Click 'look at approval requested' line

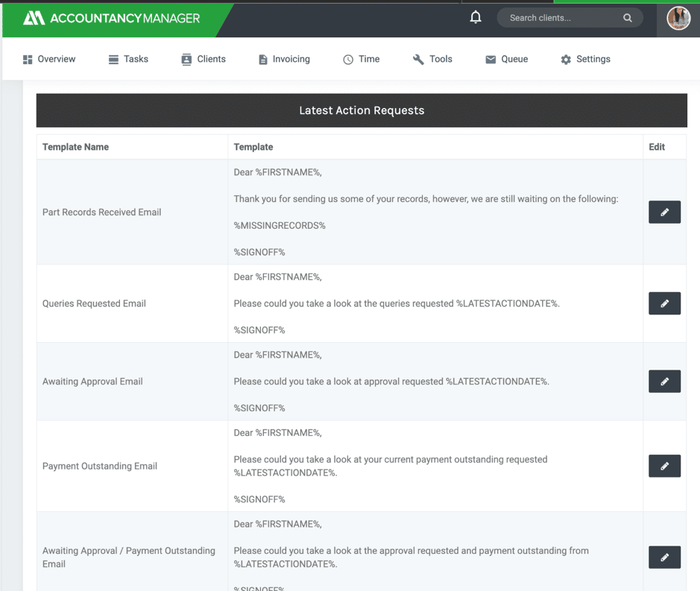click(x=391, y=381)
